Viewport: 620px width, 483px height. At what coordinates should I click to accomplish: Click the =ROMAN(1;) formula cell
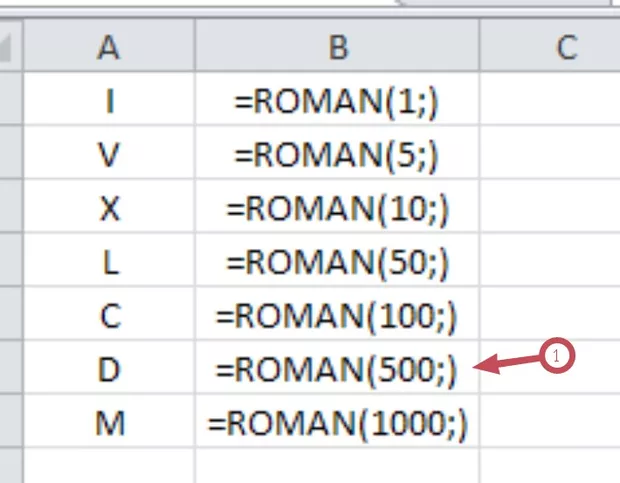coord(337,102)
